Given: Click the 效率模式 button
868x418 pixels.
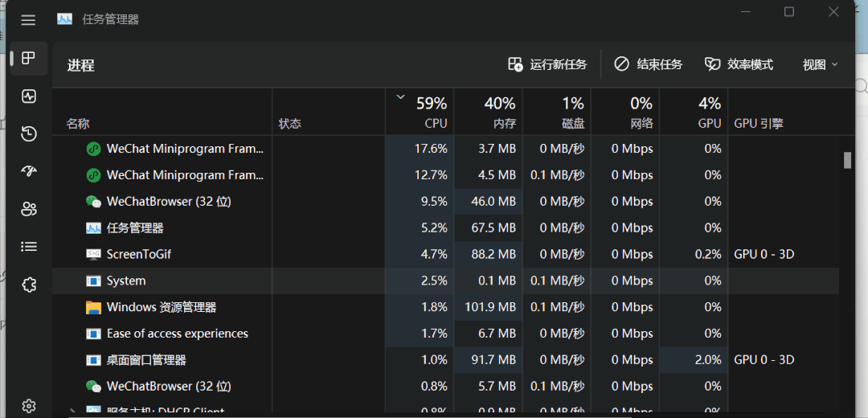Looking at the screenshot, I should tap(739, 65).
